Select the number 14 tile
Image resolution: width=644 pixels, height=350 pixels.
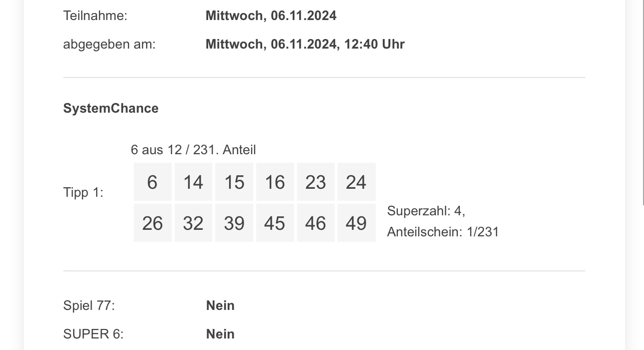[x=193, y=182]
